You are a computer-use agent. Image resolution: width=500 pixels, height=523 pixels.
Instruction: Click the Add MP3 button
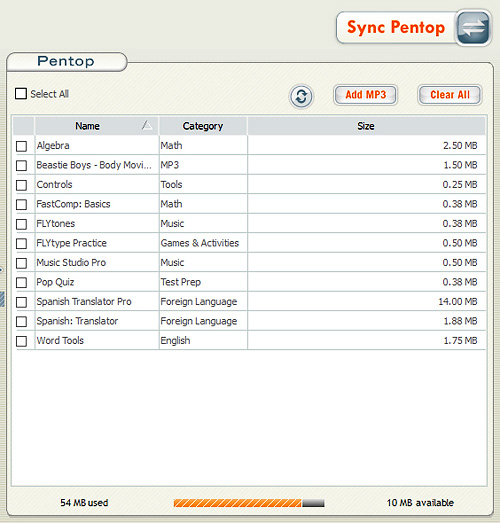(366, 95)
